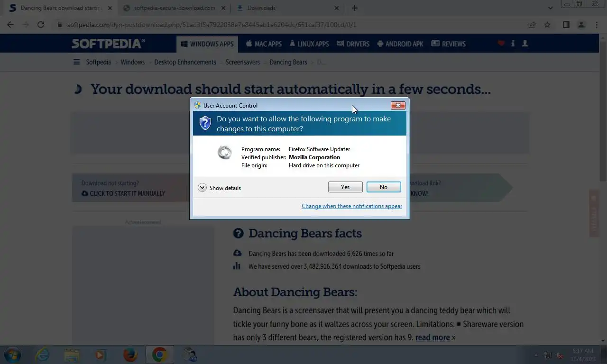Open the 'read more' link about Dancing Bears

pos(432,337)
